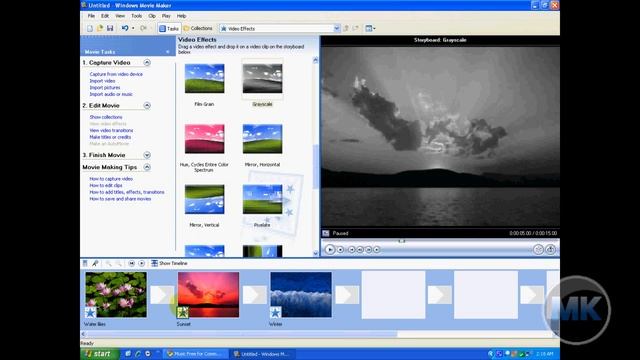Select the Film Grain effect thumbnail
Viewport: 640px width, 360px height.
[204, 78]
